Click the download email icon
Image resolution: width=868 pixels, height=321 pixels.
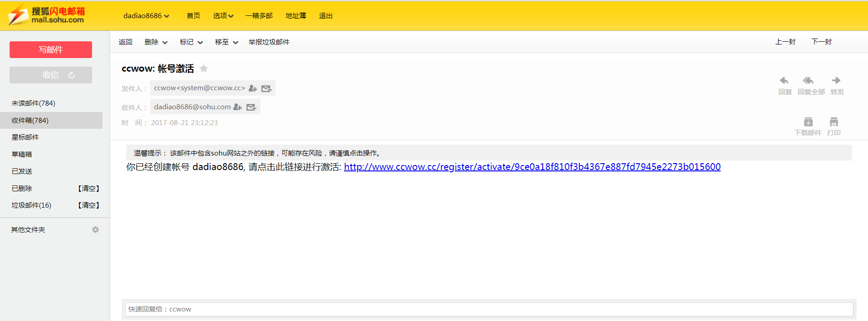click(x=808, y=122)
